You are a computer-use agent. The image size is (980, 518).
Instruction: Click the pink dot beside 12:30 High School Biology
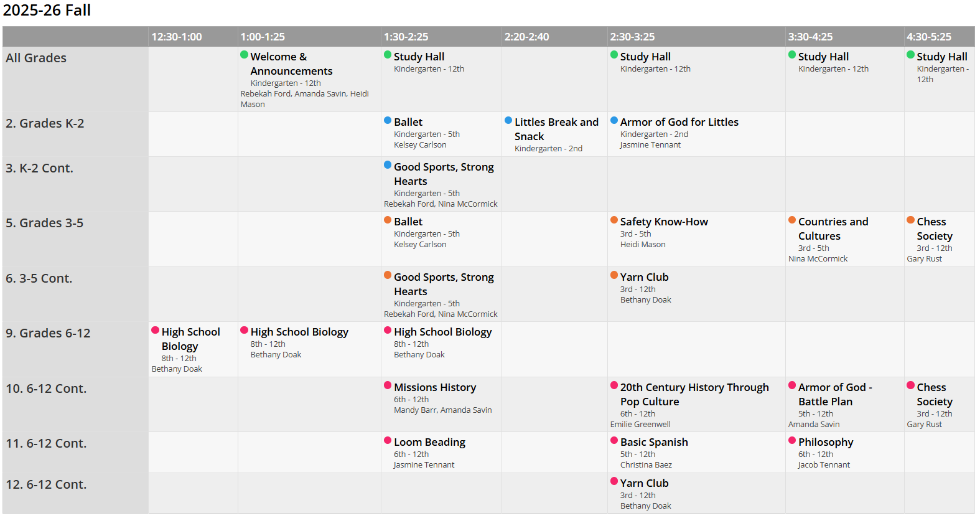click(x=156, y=330)
